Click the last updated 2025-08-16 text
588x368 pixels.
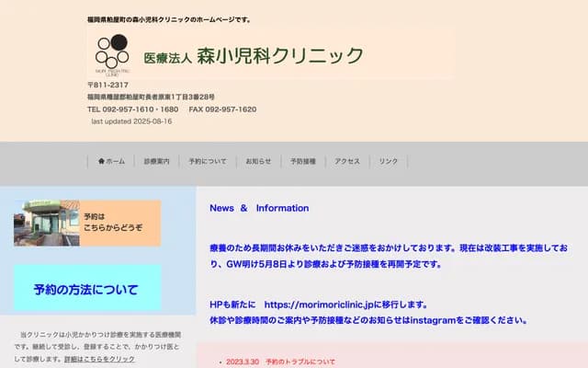(x=131, y=121)
